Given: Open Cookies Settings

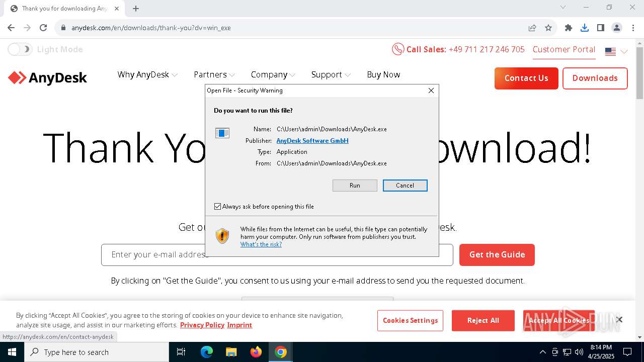Looking at the screenshot, I should [410, 321].
